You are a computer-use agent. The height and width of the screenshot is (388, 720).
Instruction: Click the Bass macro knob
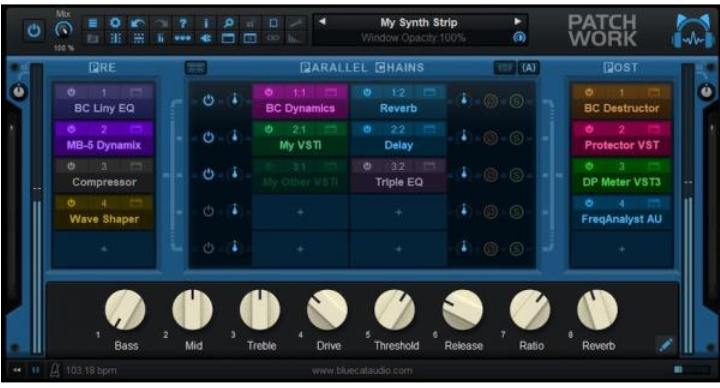point(125,310)
